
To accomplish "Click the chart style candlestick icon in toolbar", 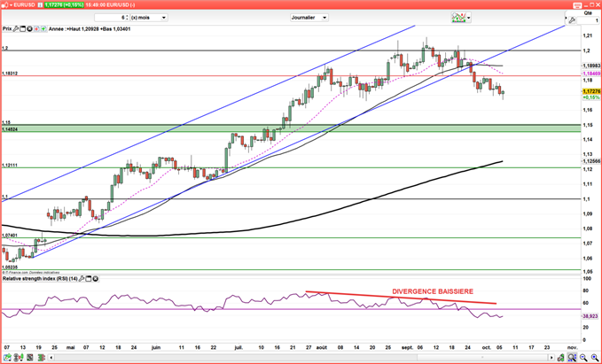I will pos(458,18).
